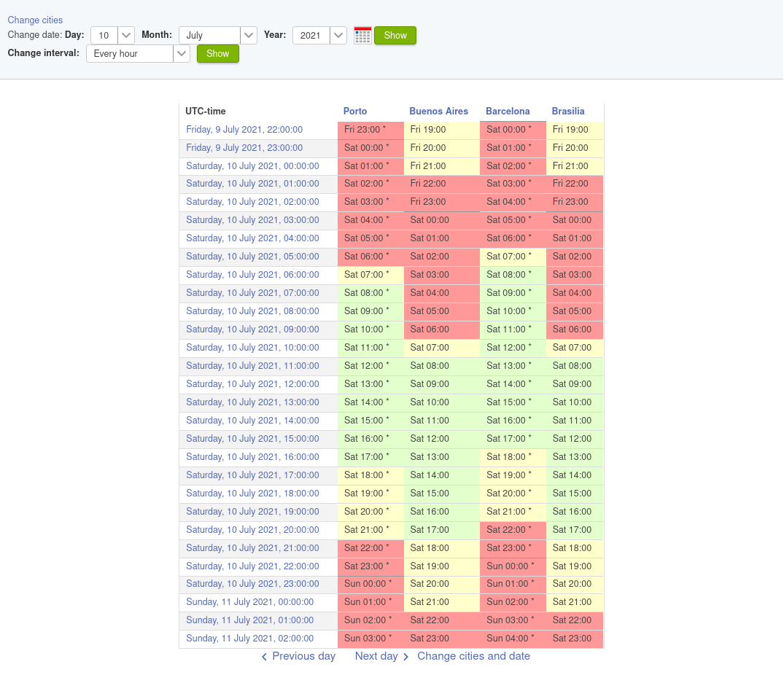Open Change cities and date link
This screenshot has height=675, width=784.
point(473,656)
